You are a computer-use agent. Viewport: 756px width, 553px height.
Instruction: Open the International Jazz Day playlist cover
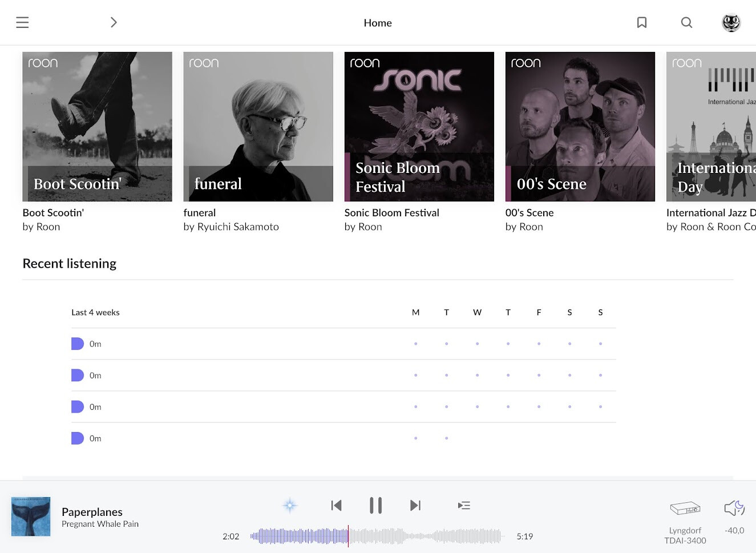(711, 127)
